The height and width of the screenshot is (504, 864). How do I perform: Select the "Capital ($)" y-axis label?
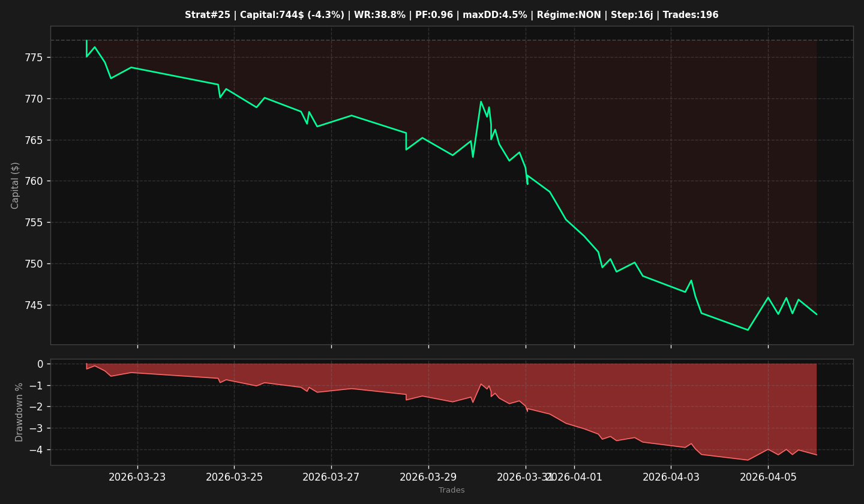tap(16, 185)
